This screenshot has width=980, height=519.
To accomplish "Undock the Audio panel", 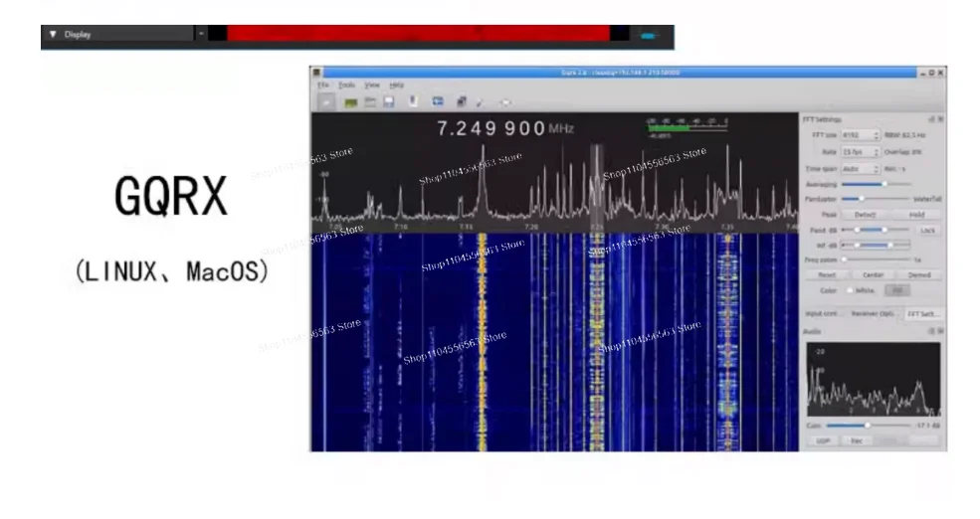I will [931, 331].
